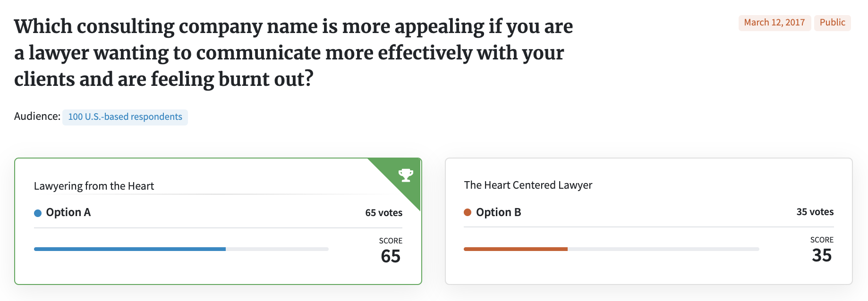Click the SCORE label in Option A card
Image resolution: width=868 pixels, height=301 pixels.
point(391,241)
